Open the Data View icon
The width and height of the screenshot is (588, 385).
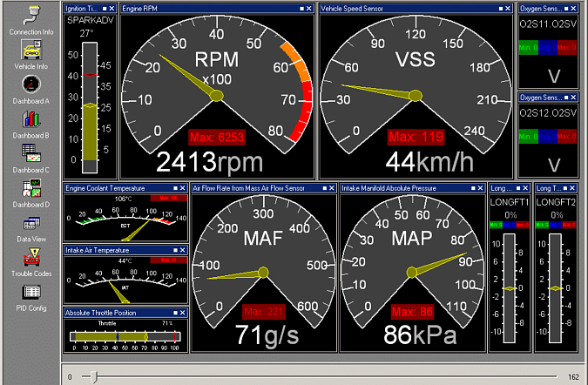(31, 223)
